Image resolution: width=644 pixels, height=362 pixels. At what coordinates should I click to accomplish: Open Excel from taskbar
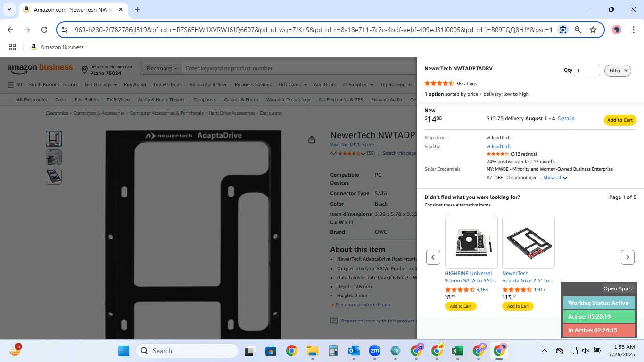(x=457, y=351)
